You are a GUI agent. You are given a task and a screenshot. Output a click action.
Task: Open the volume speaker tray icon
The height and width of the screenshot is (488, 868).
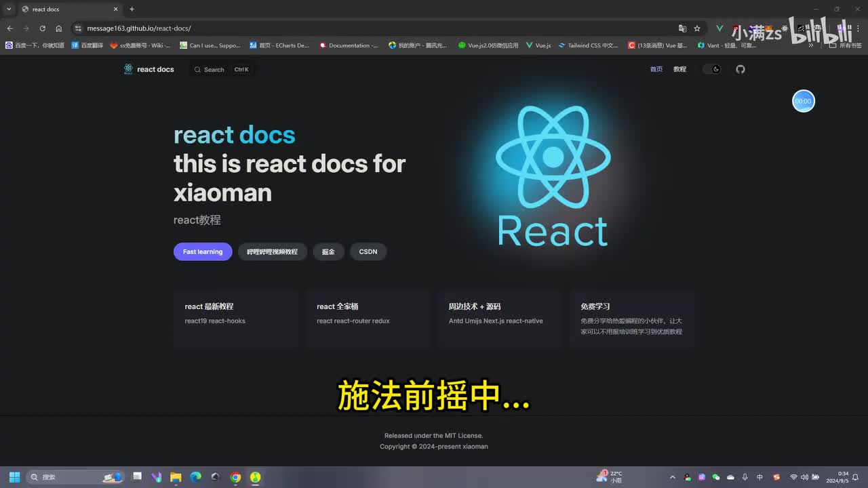[x=804, y=477]
